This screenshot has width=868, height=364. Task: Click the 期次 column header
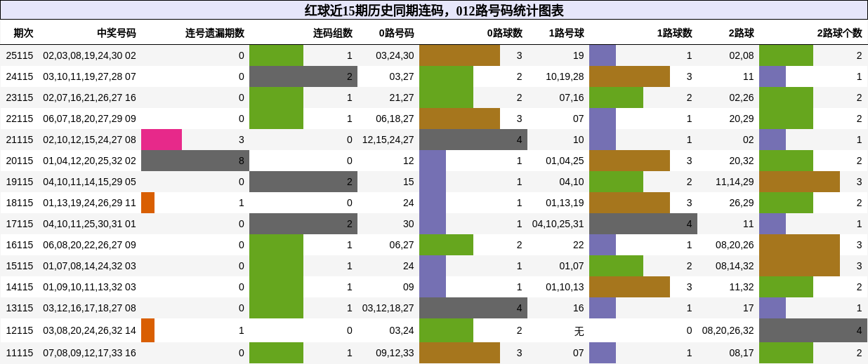click(x=23, y=33)
